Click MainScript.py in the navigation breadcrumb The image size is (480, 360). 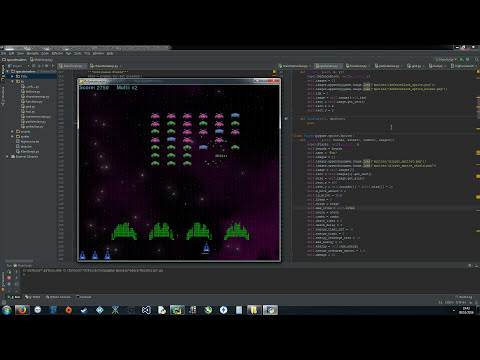42,60
